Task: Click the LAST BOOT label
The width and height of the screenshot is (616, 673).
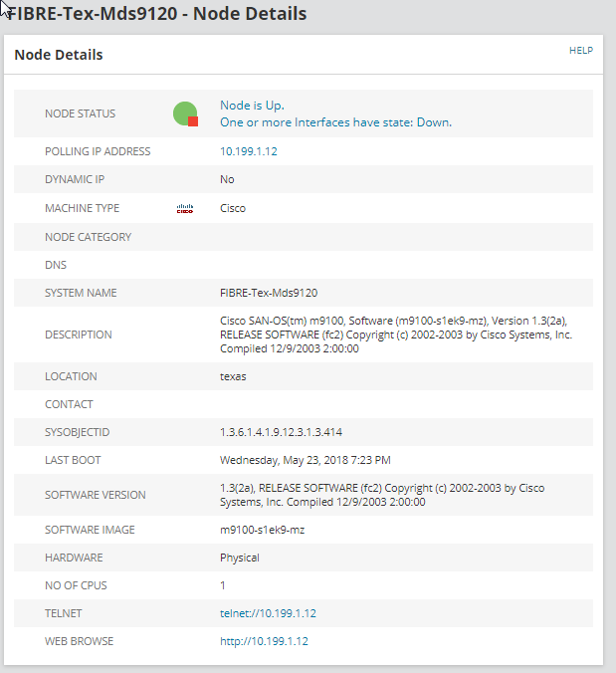Action: (x=73, y=460)
